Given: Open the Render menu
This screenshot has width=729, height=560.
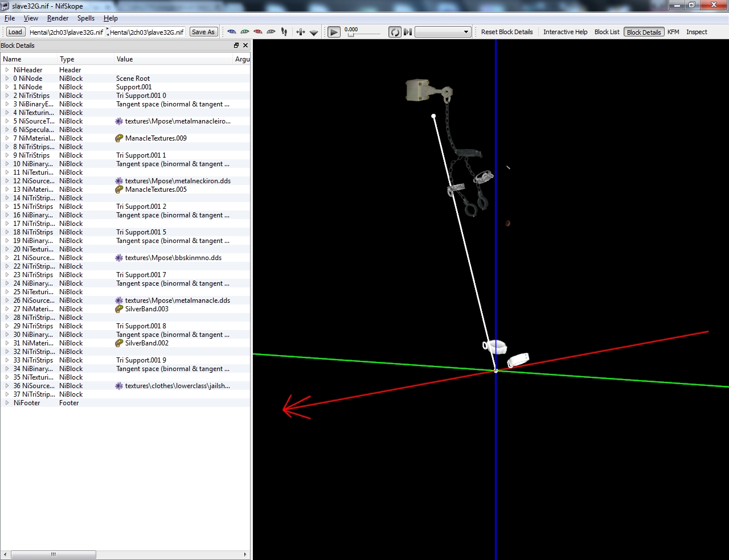Looking at the screenshot, I should coord(58,18).
